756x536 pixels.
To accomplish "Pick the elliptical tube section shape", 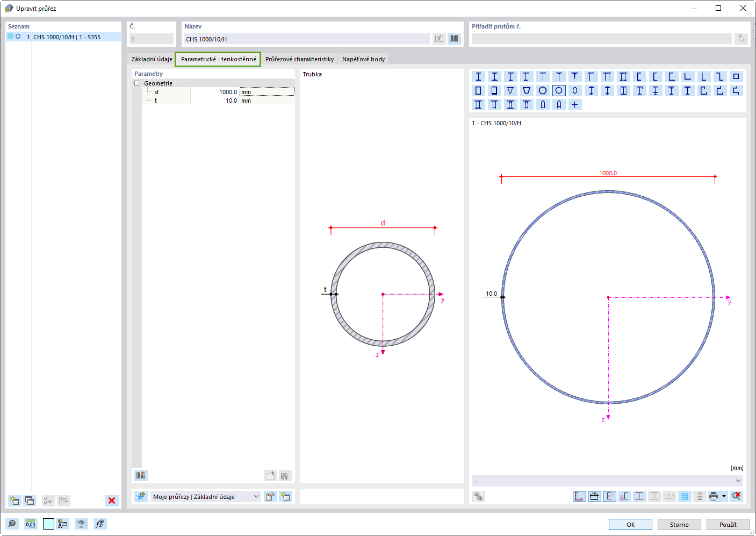I will pyautogui.click(x=575, y=91).
